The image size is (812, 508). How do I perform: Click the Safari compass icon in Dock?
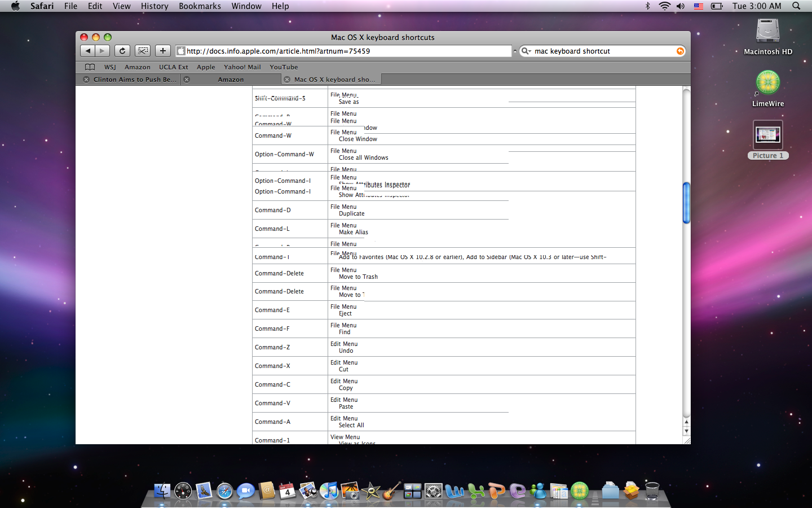click(225, 491)
